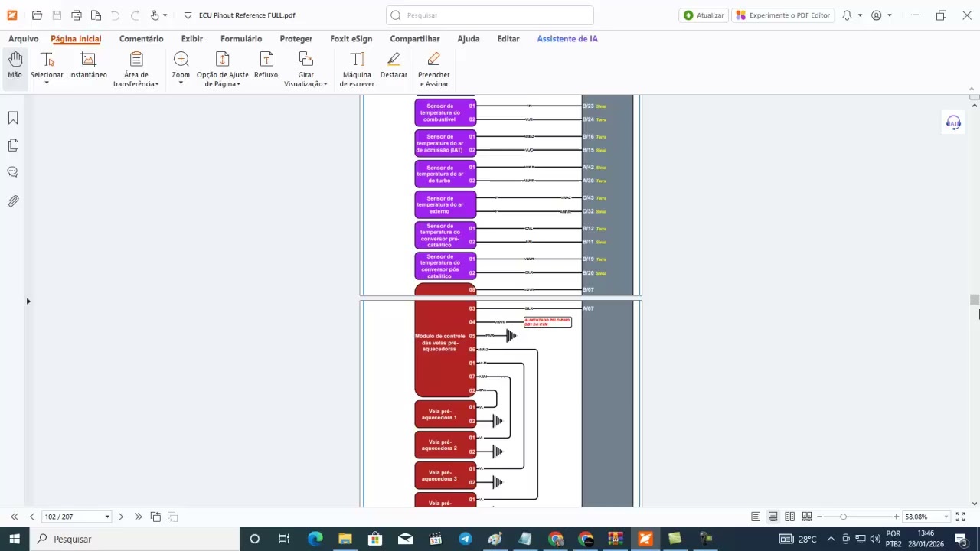The height and width of the screenshot is (551, 980).
Task: Open the quick access toolbar customize menu
Action: (188, 15)
